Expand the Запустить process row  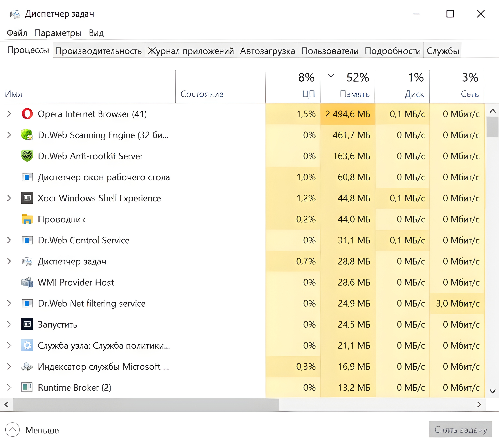(x=9, y=324)
